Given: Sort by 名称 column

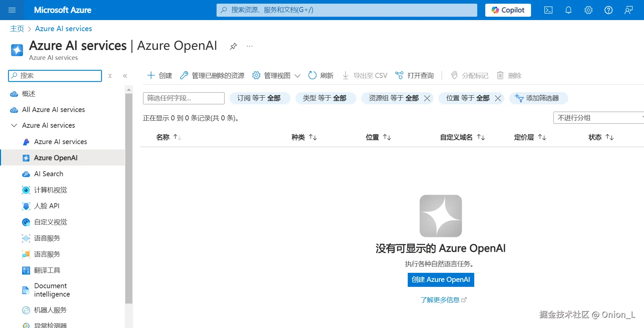Looking at the screenshot, I should pos(169,137).
